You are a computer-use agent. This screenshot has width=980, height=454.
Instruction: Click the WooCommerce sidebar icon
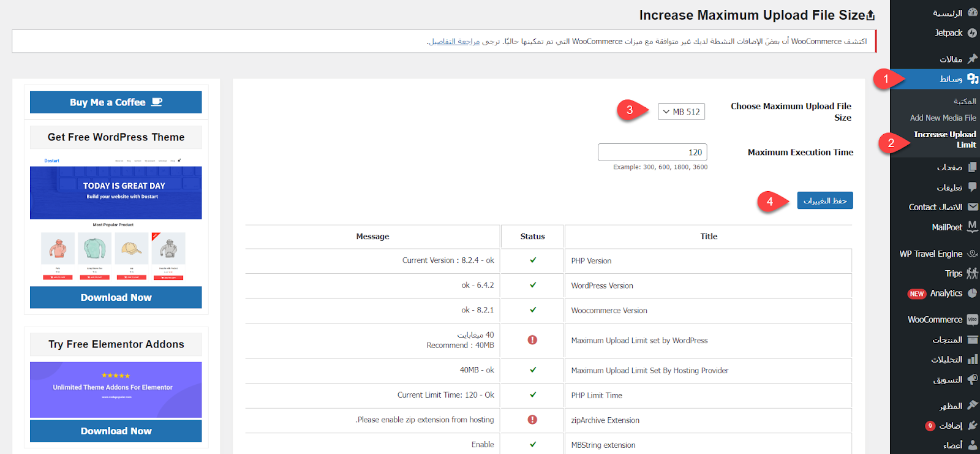click(972, 320)
